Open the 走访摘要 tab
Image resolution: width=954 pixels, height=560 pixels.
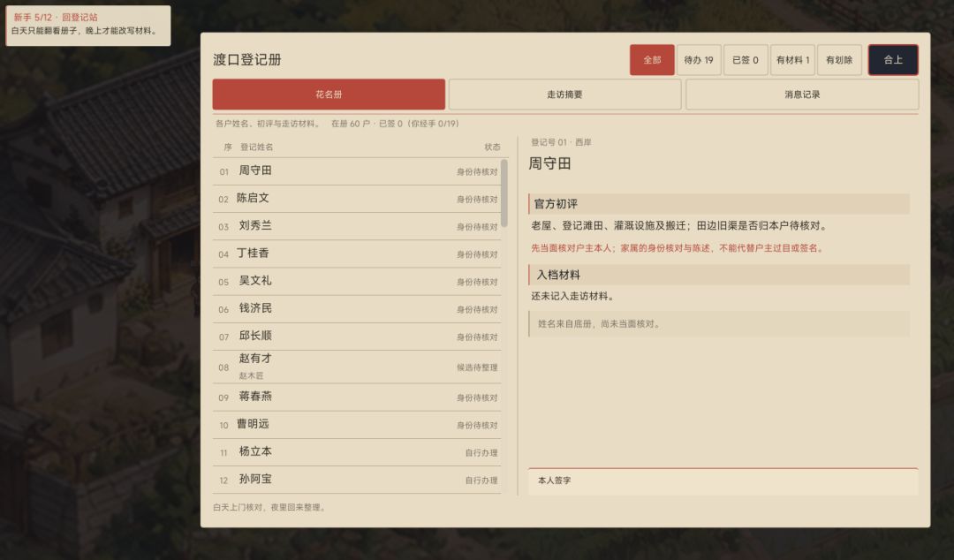tap(564, 95)
